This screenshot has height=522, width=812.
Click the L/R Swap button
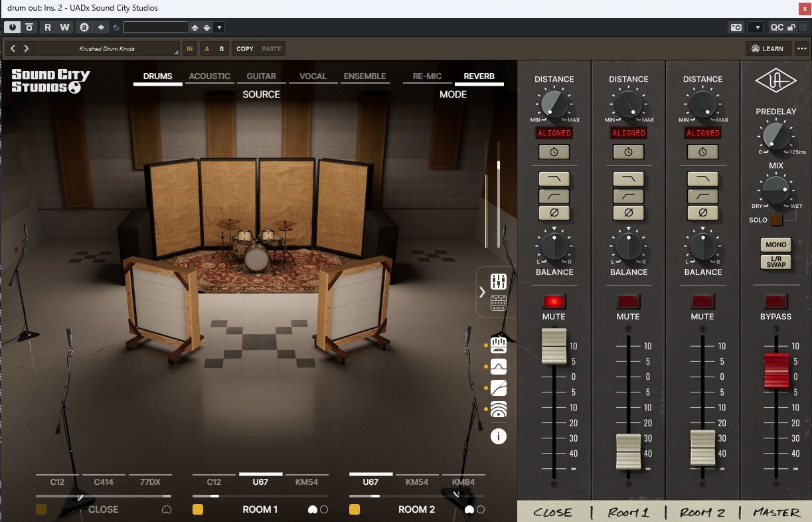click(x=775, y=261)
